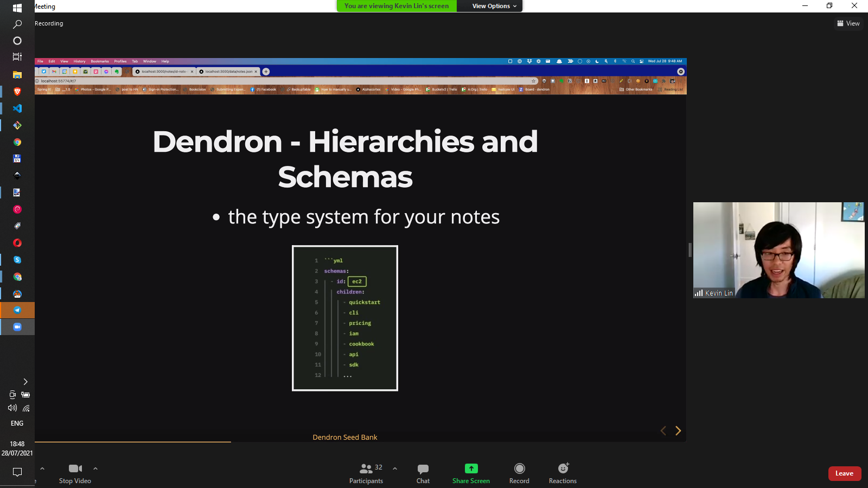Go to next slide with right arrow
Viewport: 868px width, 488px height.
point(678,431)
